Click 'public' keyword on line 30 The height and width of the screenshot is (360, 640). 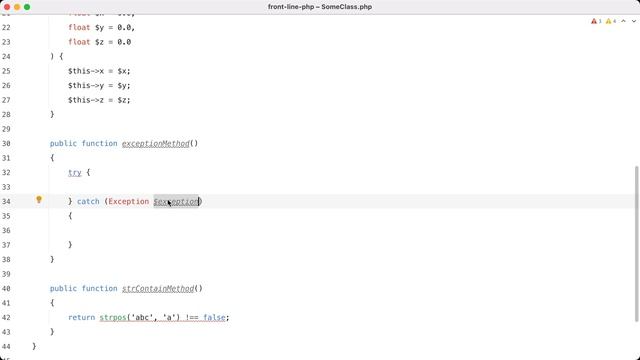point(63,144)
